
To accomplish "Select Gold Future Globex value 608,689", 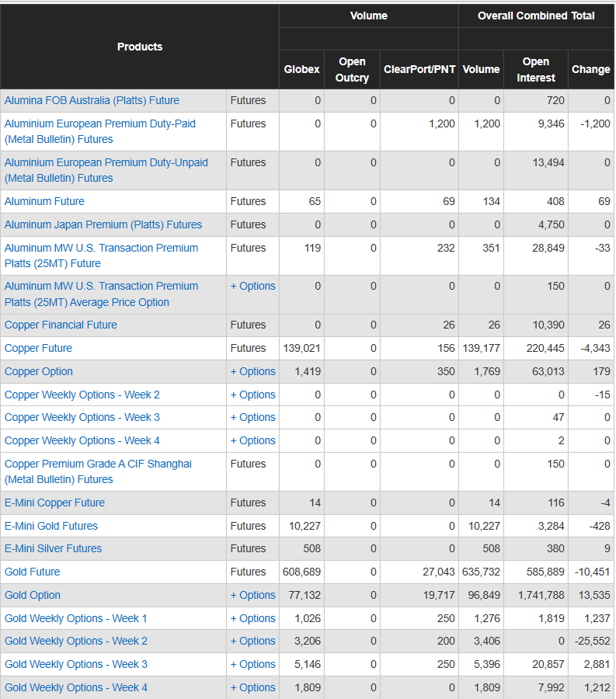I will click(301, 572).
